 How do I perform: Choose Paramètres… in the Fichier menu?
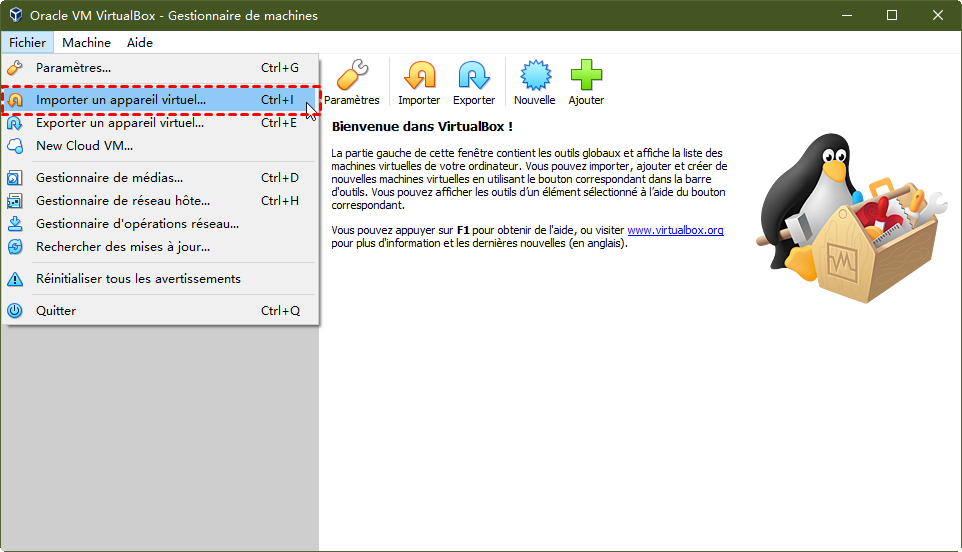160,67
